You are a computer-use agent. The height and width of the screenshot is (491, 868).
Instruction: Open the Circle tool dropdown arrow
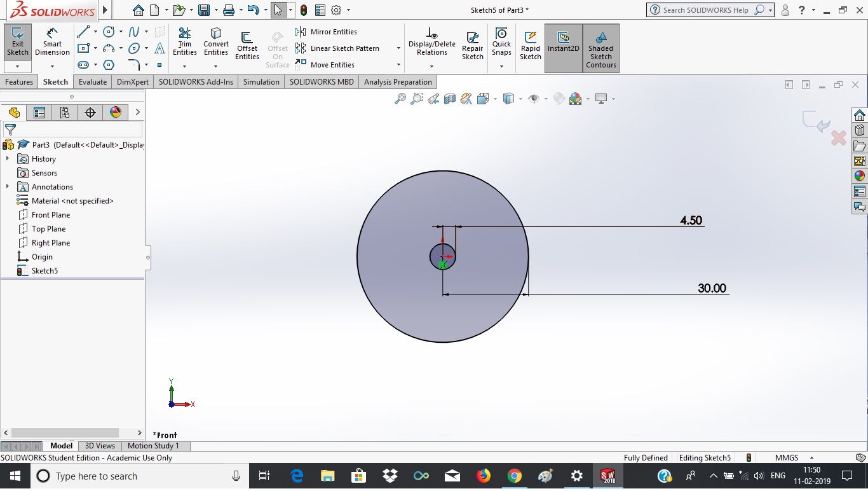[x=121, y=32]
